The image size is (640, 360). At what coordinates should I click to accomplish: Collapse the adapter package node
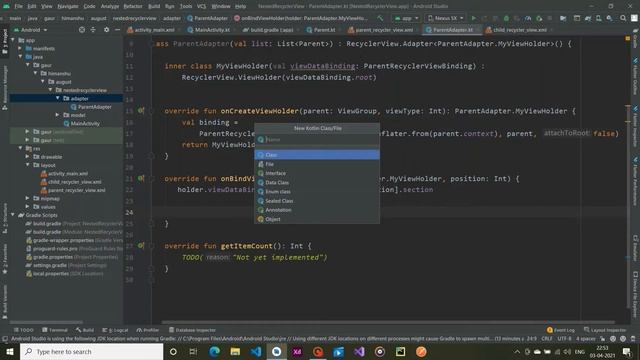click(x=58, y=98)
